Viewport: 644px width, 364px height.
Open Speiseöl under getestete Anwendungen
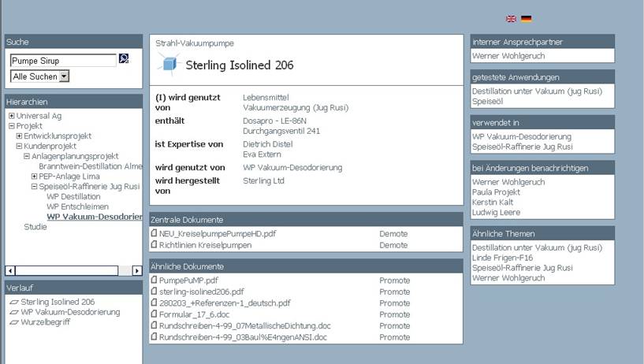click(487, 101)
